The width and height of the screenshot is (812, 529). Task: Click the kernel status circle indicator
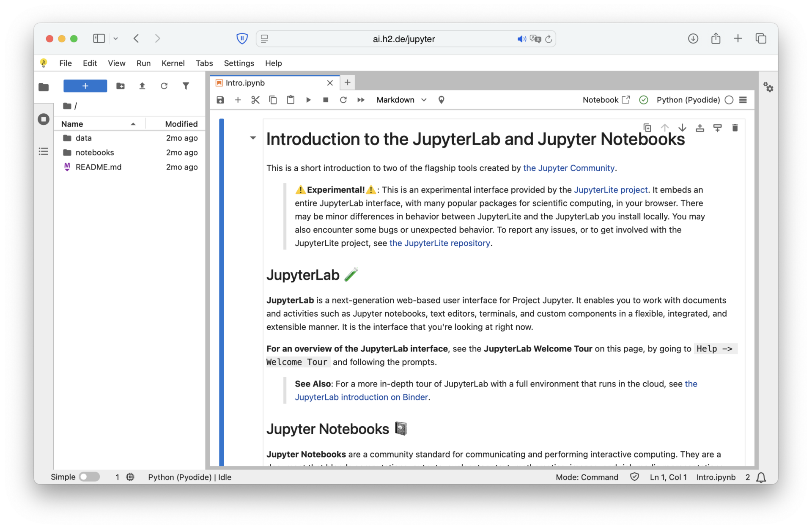[729, 100]
